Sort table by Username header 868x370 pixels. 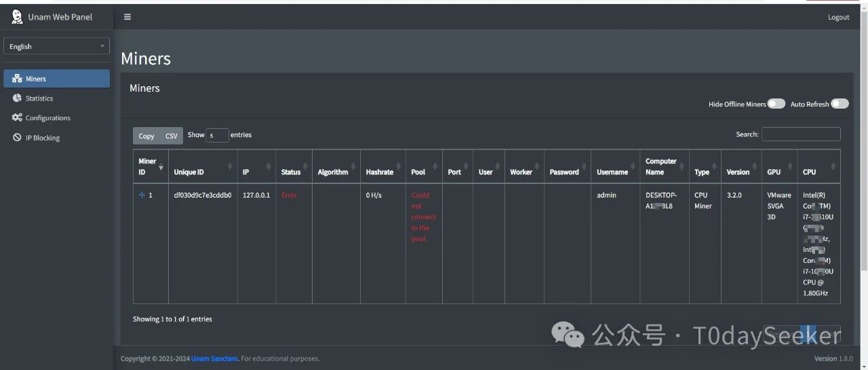point(616,167)
